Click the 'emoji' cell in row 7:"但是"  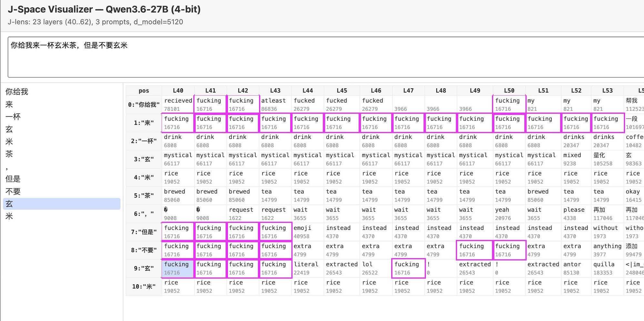click(308, 232)
